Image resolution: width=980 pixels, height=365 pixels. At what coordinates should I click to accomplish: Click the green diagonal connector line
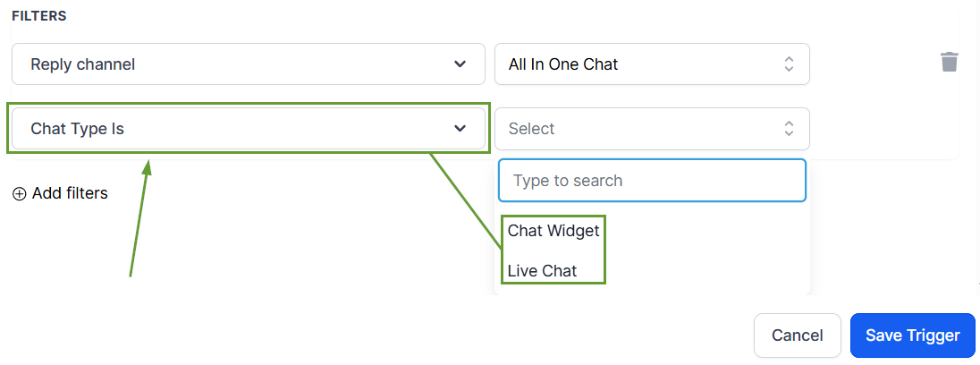coord(465,199)
